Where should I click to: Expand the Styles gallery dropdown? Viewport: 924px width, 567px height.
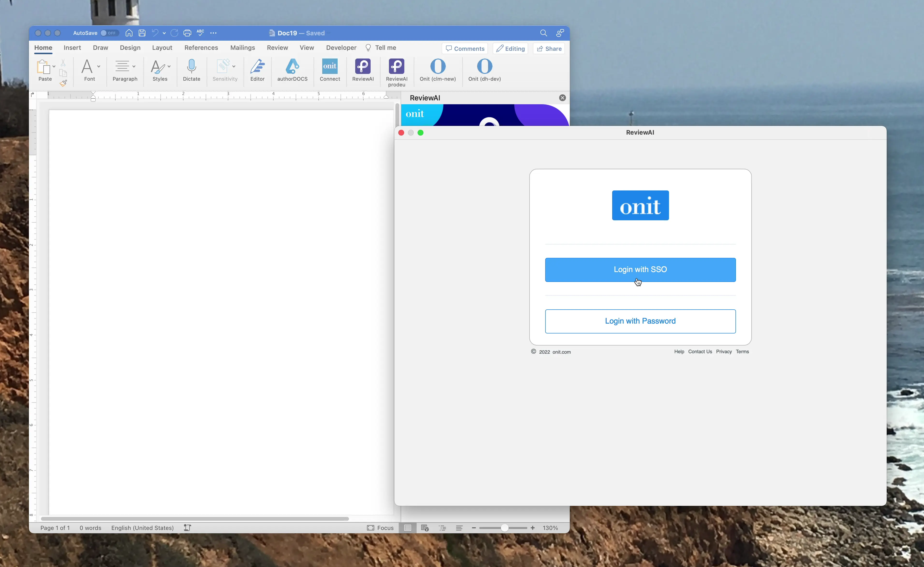169,66
